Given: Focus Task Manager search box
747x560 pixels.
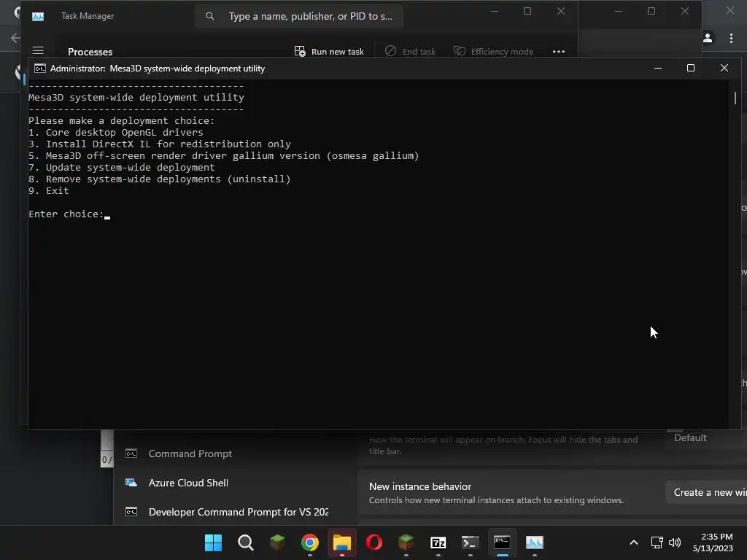Looking at the screenshot, I should [298, 16].
